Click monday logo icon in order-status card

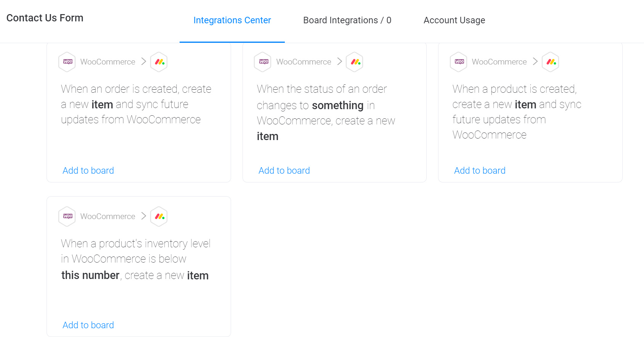(x=355, y=62)
